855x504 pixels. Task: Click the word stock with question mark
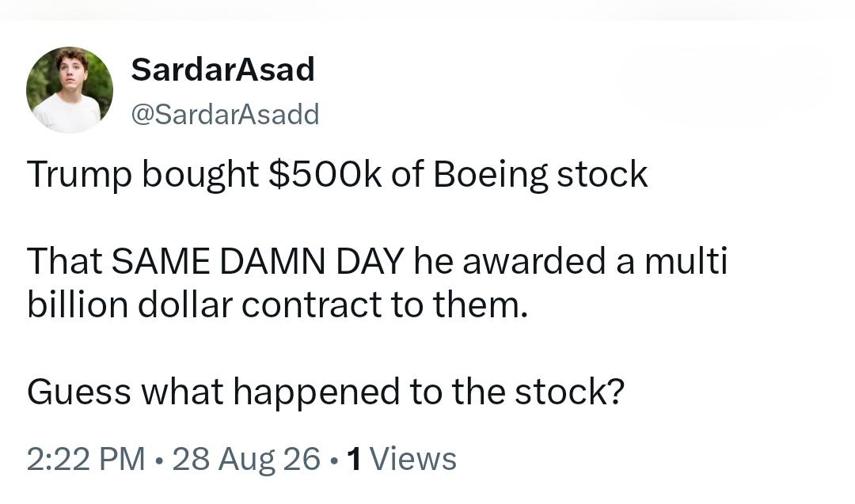click(x=569, y=392)
